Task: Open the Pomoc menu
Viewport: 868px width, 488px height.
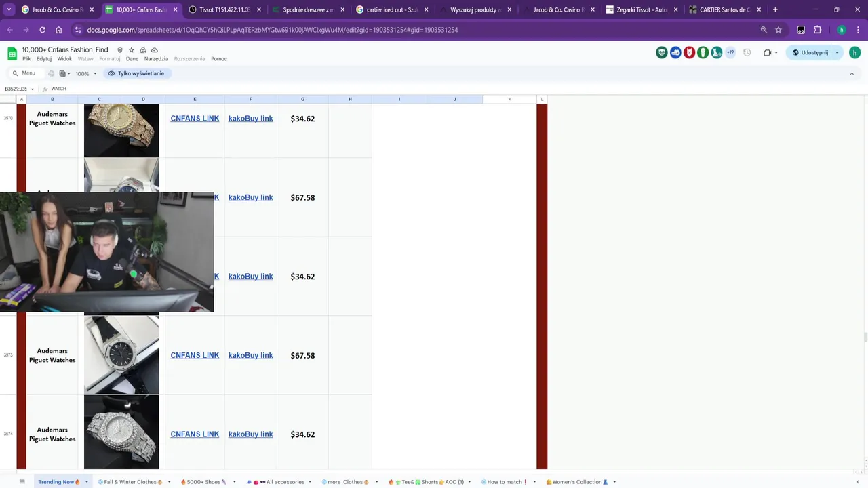Action: pos(219,59)
